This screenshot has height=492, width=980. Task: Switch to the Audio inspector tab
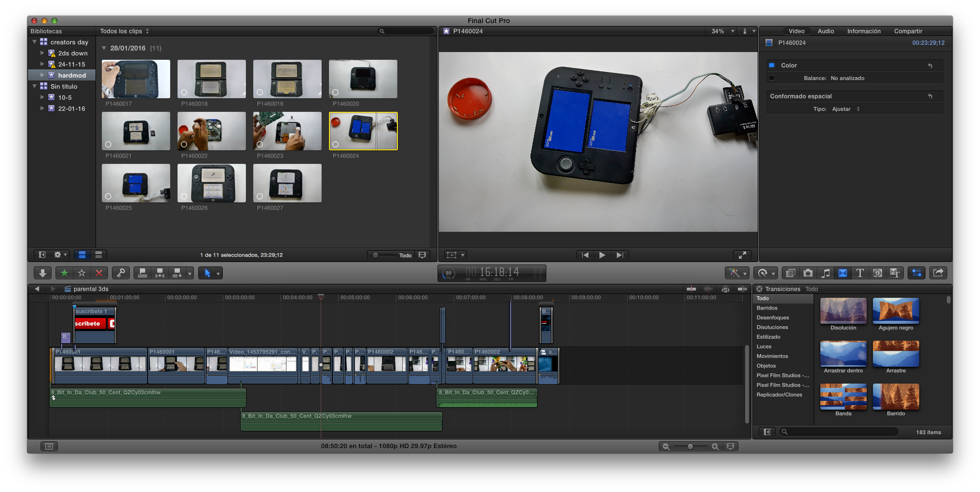pos(826,31)
